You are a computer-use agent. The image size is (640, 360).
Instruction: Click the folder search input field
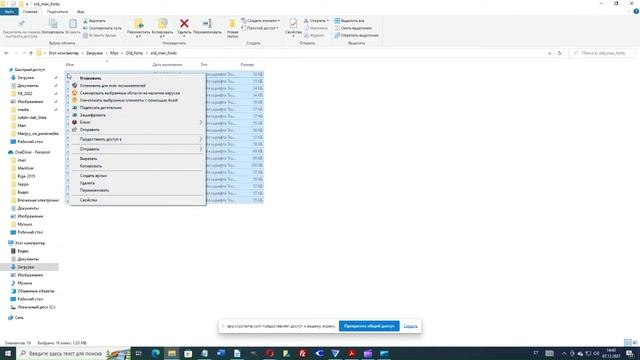[602, 53]
